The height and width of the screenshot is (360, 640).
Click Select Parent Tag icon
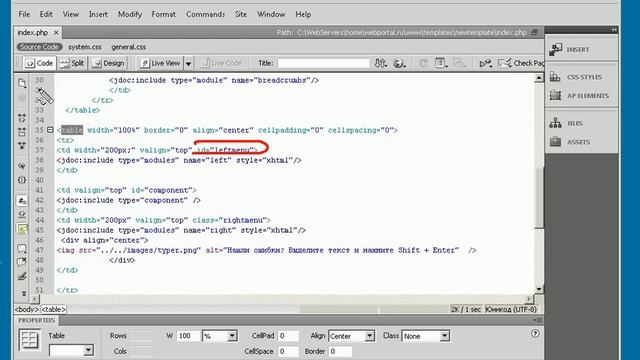tap(22, 166)
